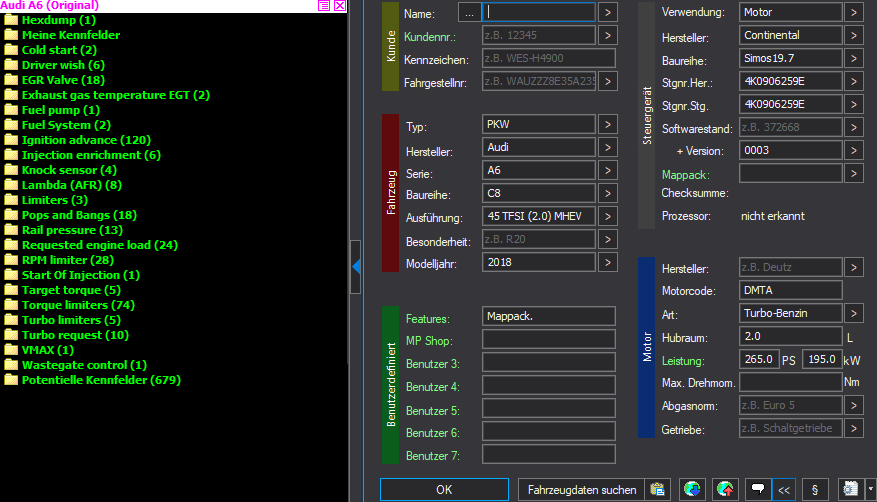877x502 pixels.
Task: Open the Meine Kennfelder folder
Action: [x=62, y=35]
